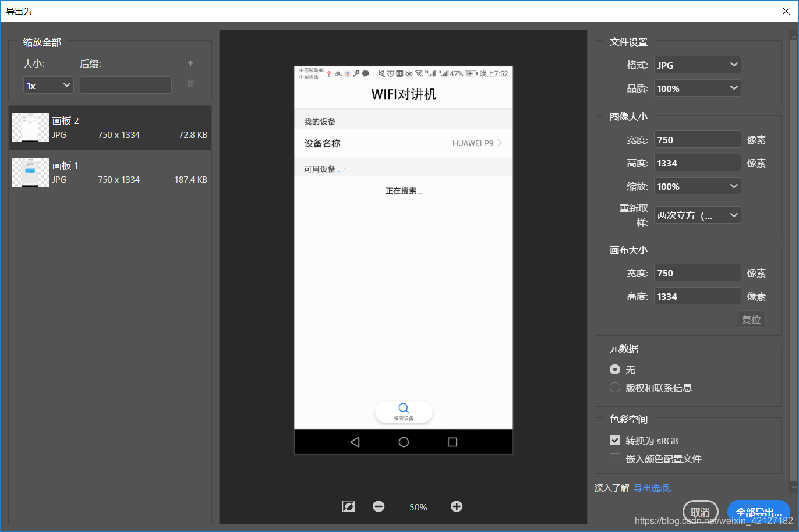Open the 缩放 100% scale dropdown
799x532 pixels.
[698, 186]
